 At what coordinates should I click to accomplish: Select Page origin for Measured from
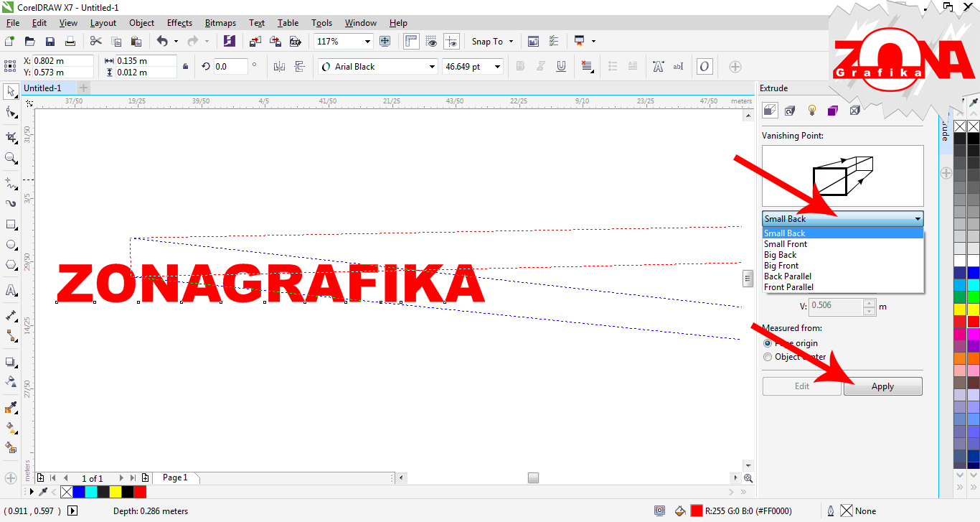point(768,342)
